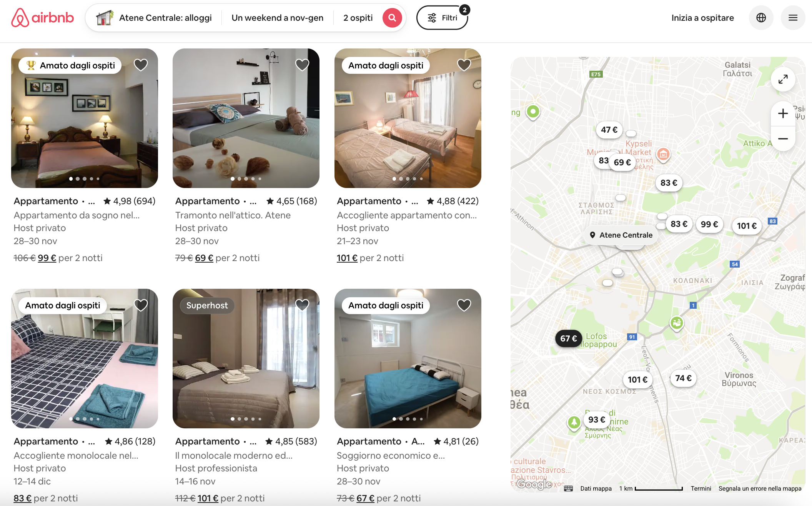Zoom out on the map
The image size is (812, 506).
coord(783,138)
